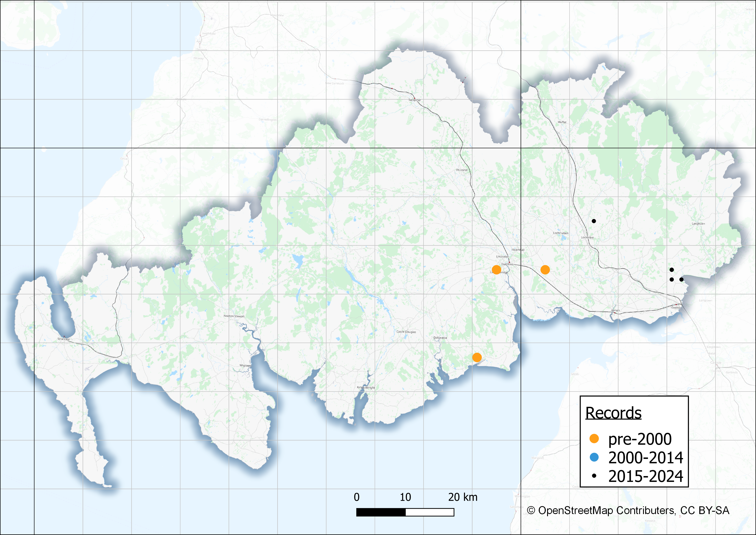
Task: Click the white segment of the scale bar
Action: coord(430,512)
